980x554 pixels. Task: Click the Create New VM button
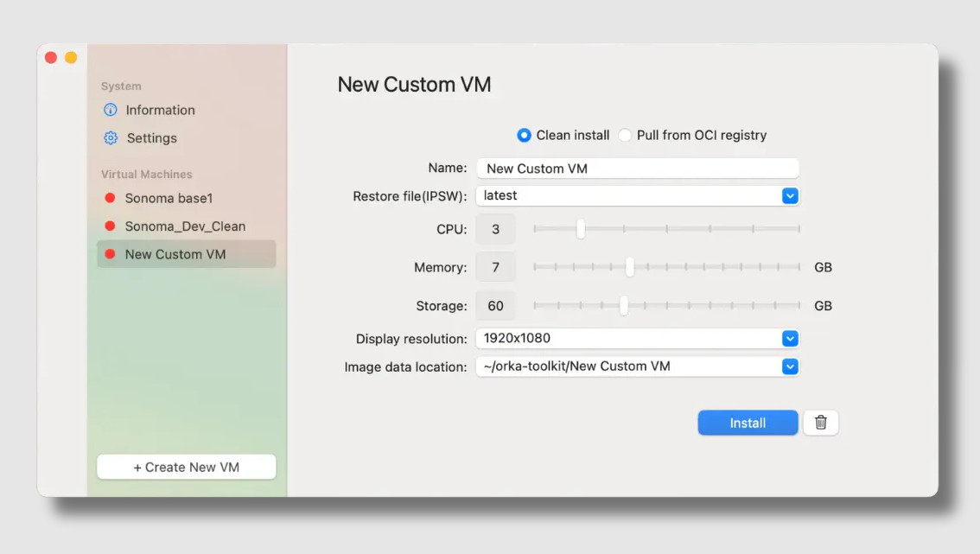pos(187,468)
